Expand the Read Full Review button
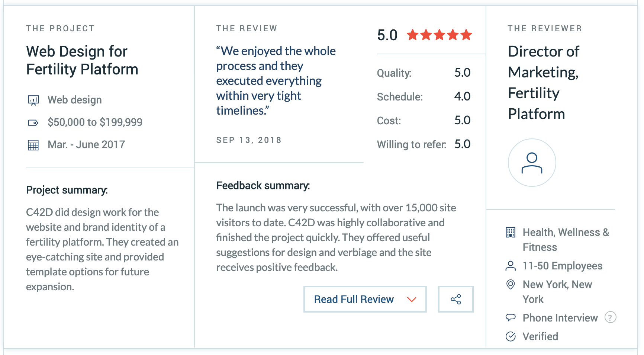Screen dimensions: 644x355 [x=365, y=299]
